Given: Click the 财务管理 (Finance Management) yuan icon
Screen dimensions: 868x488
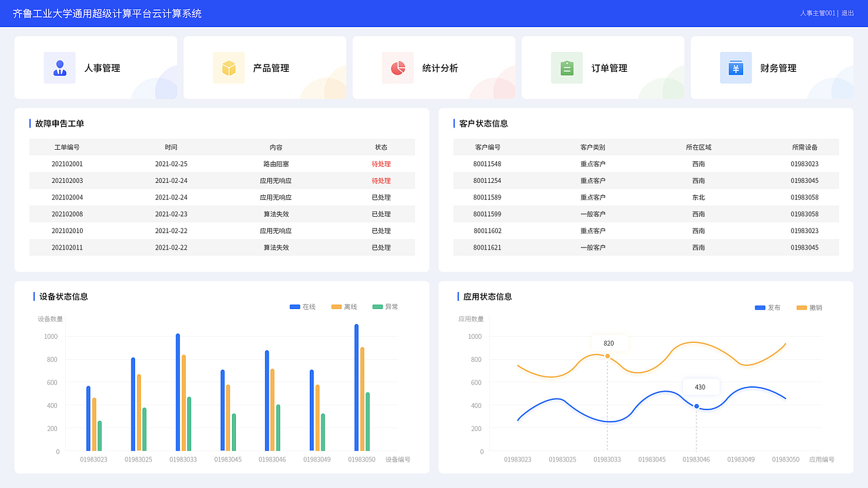Looking at the screenshot, I should (736, 67).
